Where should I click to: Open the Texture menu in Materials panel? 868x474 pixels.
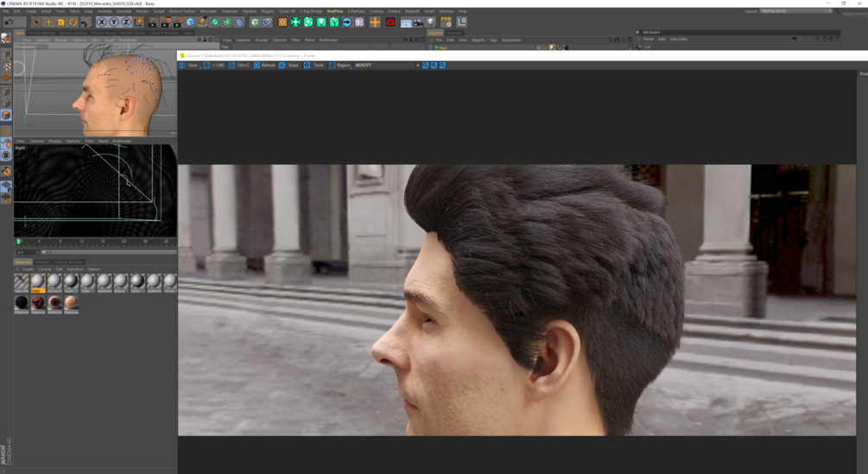pos(94,269)
